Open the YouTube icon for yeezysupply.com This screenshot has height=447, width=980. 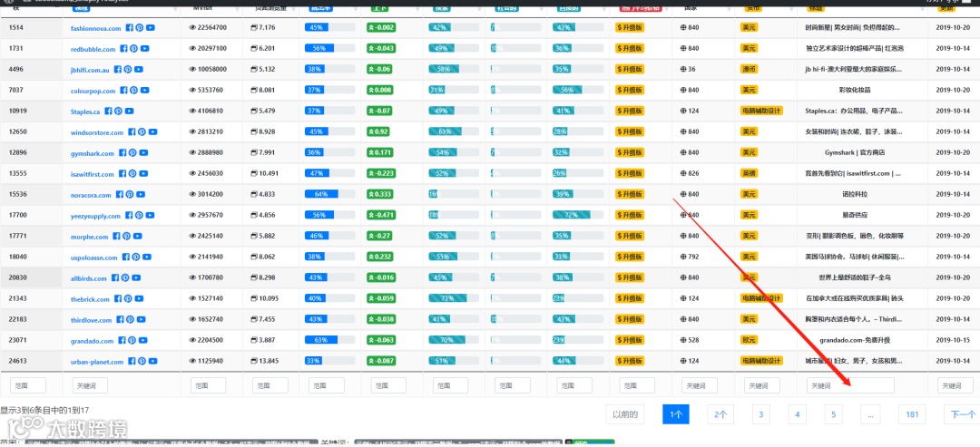pyautogui.click(x=151, y=216)
